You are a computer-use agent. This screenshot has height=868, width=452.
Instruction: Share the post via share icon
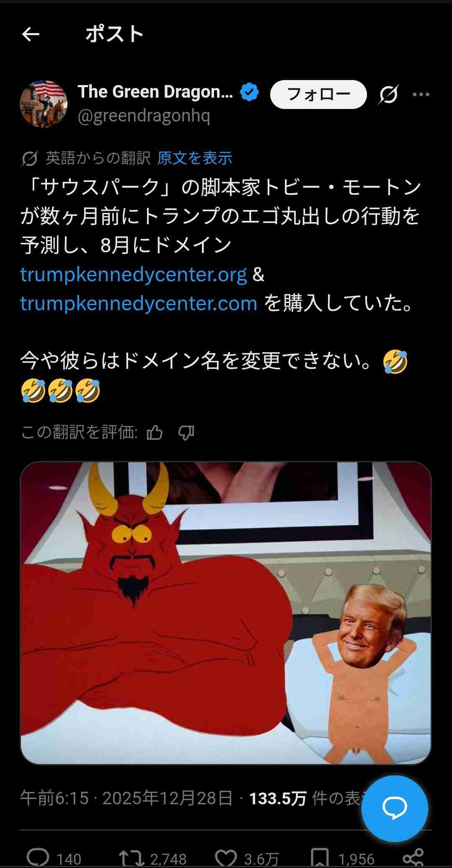point(413,857)
